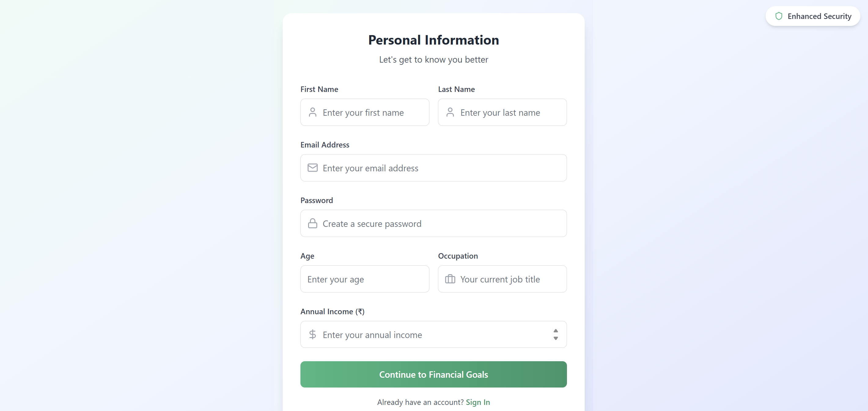The height and width of the screenshot is (411, 868).
Task: Click the padlock icon in Password field
Action: click(312, 224)
